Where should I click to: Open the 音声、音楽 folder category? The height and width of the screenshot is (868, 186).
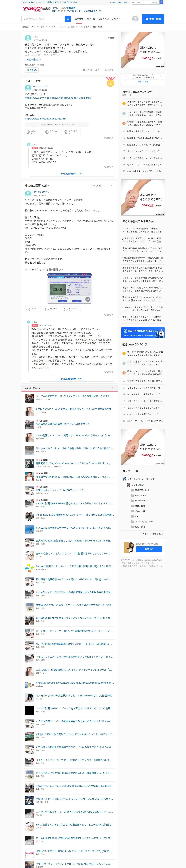pyautogui.click(x=138, y=511)
